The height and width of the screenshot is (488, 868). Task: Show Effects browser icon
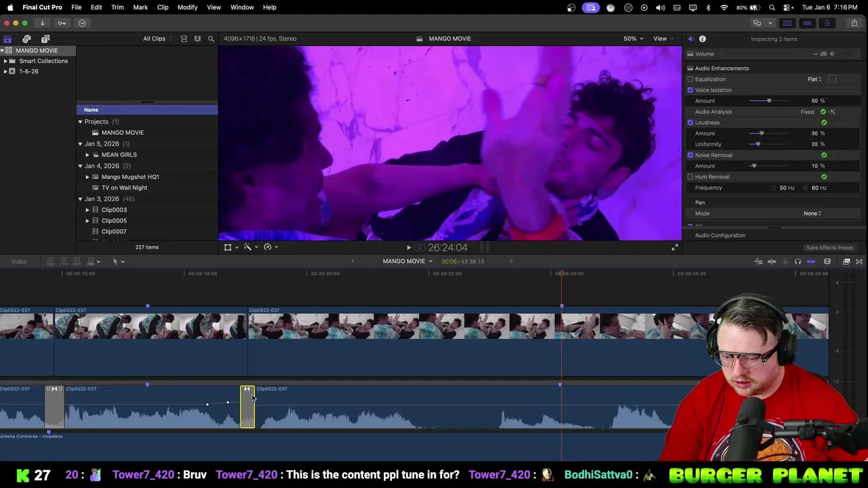coord(846,262)
